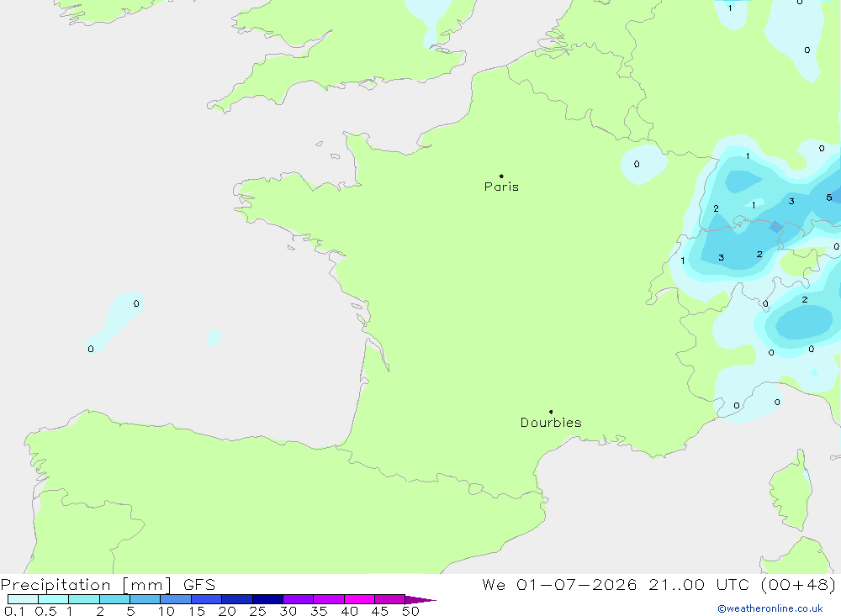Click the 5 mm precipitation value marker
Image resolution: width=841 pixels, height=616 pixels.
828,197
